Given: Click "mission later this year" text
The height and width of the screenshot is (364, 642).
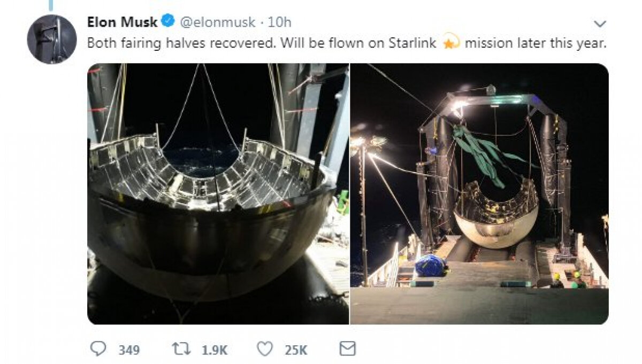Looking at the screenshot, I should pos(536,43).
